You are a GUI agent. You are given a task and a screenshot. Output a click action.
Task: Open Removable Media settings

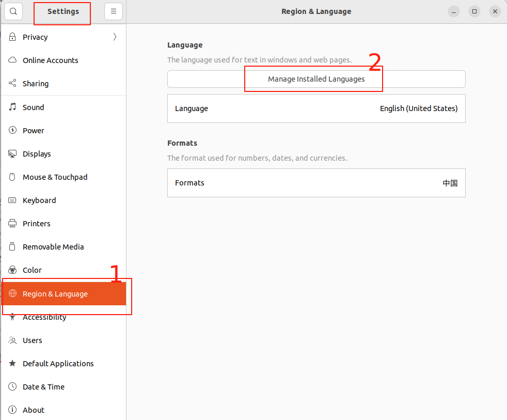pyautogui.click(x=64, y=247)
